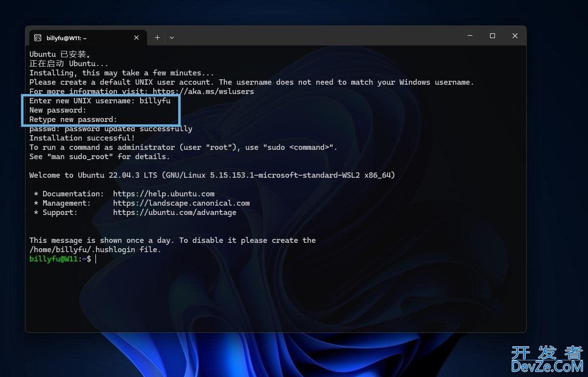Click the '* Management:' label
588x377 pixels.
pos(62,203)
